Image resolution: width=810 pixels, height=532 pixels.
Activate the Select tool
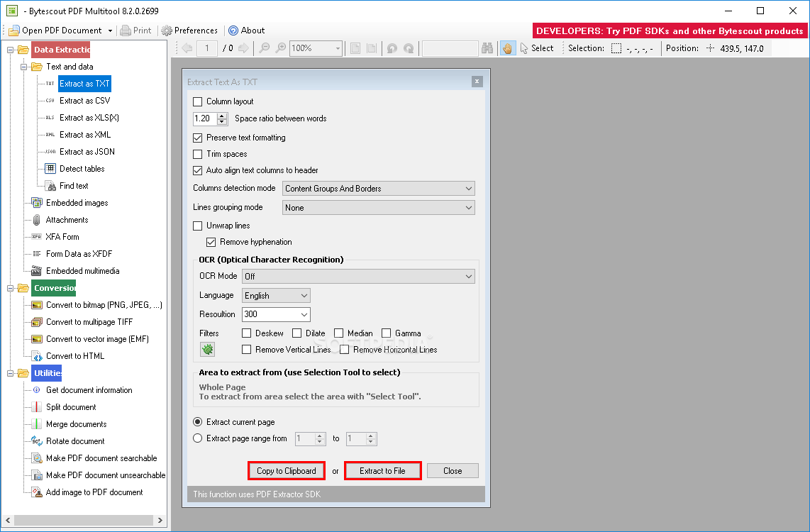(536, 48)
